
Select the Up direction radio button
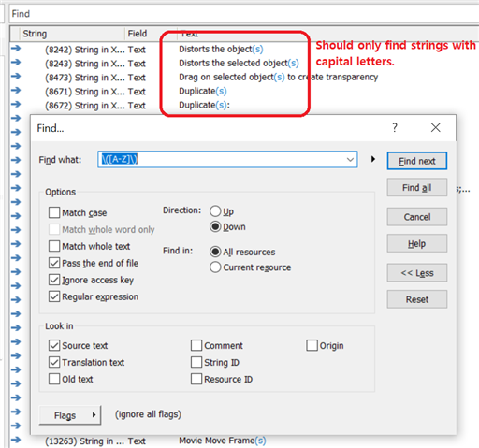click(x=215, y=211)
